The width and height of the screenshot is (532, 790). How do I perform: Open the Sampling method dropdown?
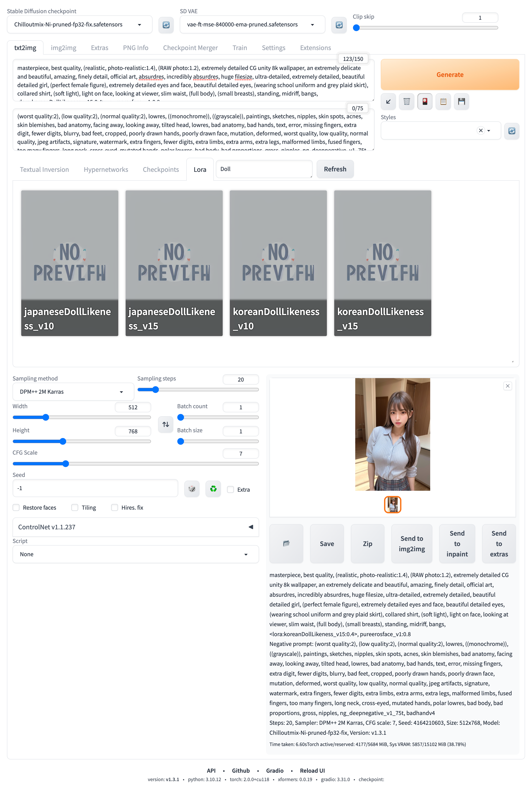73,392
